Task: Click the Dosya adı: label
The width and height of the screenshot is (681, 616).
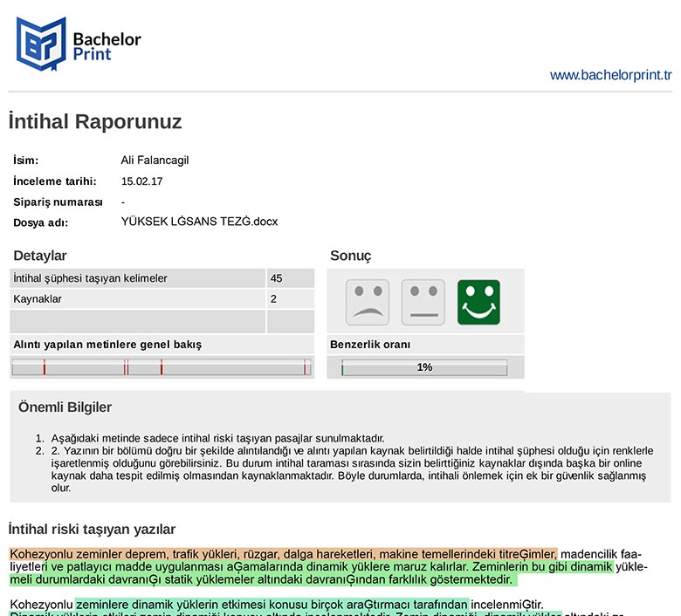Action: [x=40, y=223]
